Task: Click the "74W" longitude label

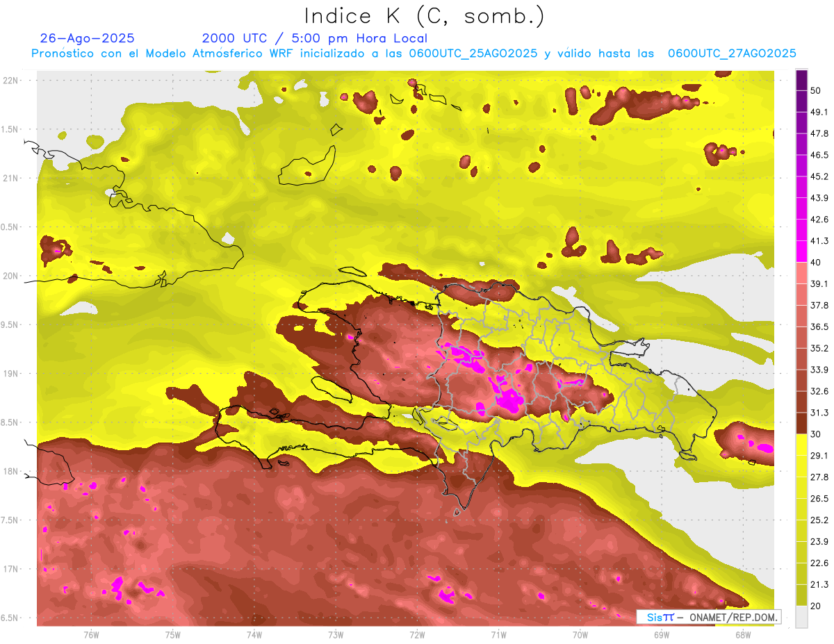Action: pos(254,634)
